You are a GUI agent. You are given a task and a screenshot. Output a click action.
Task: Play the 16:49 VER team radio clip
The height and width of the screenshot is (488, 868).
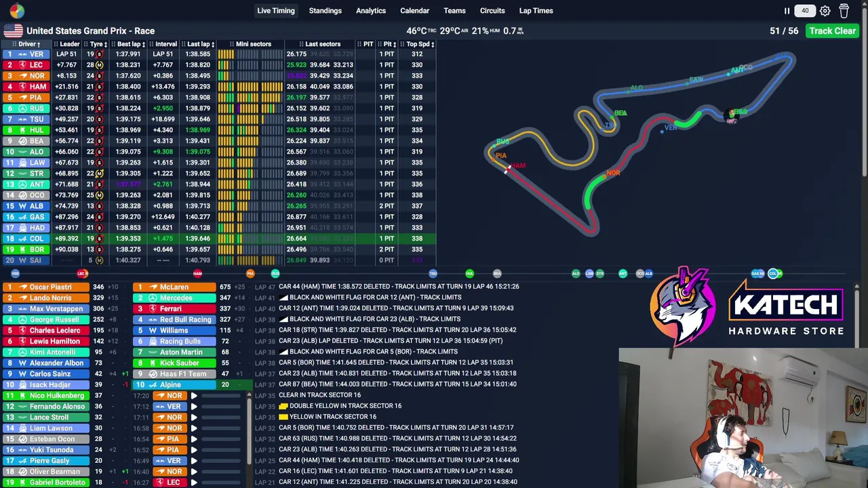[x=194, y=461]
